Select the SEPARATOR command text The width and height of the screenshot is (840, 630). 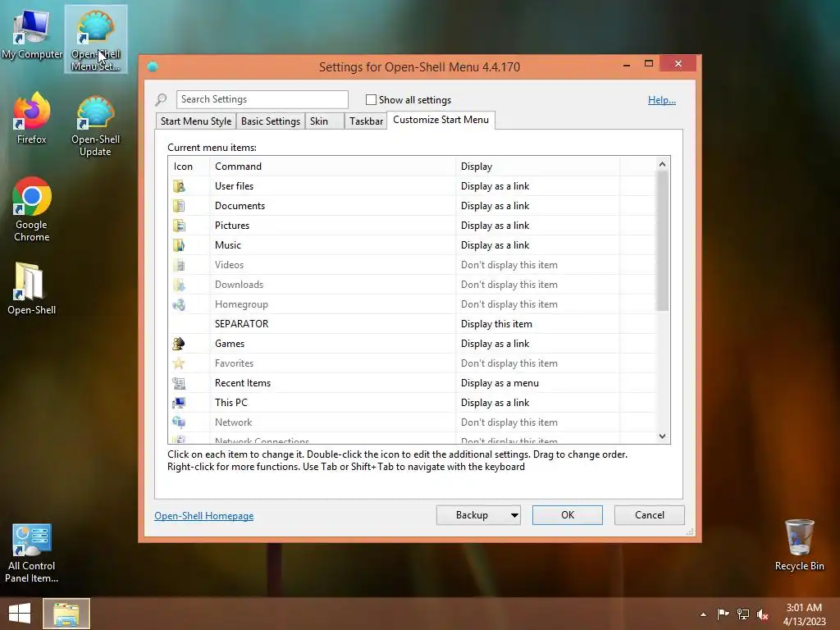pyautogui.click(x=242, y=324)
